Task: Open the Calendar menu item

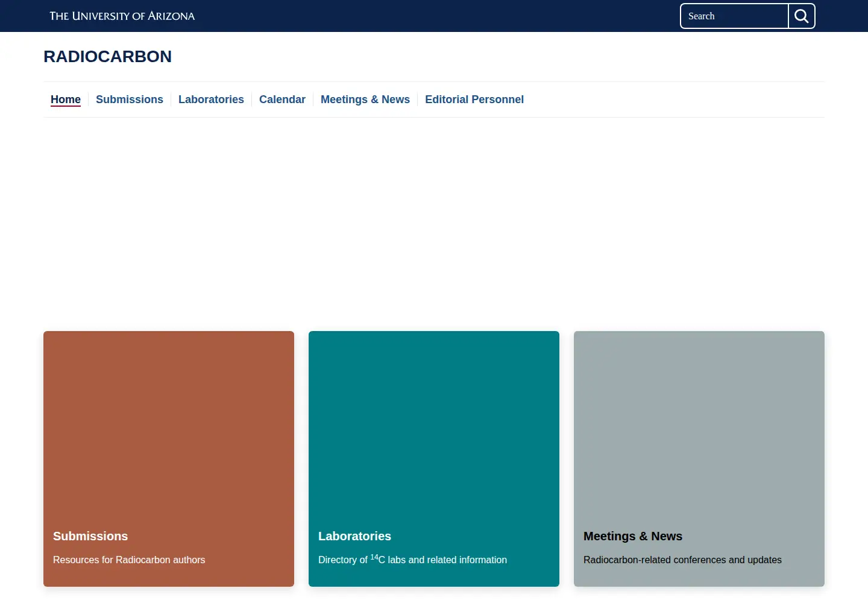Action: pos(282,99)
